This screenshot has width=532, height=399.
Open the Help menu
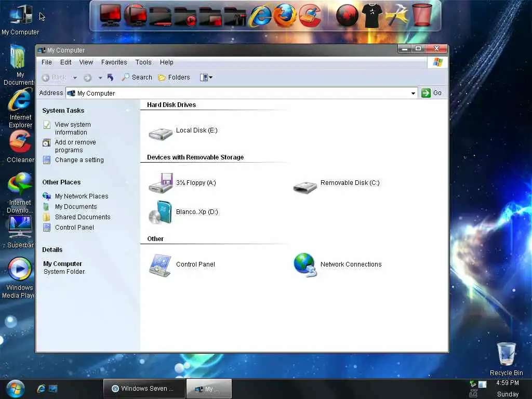click(167, 62)
